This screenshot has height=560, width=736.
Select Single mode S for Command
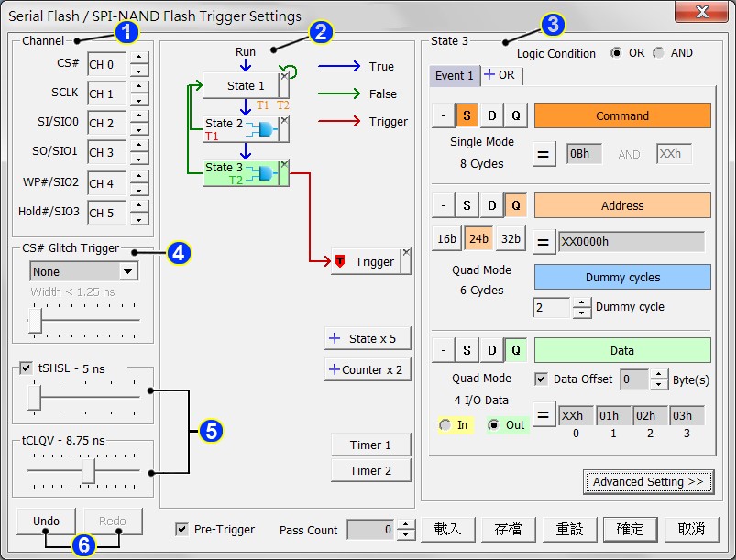pyautogui.click(x=467, y=116)
